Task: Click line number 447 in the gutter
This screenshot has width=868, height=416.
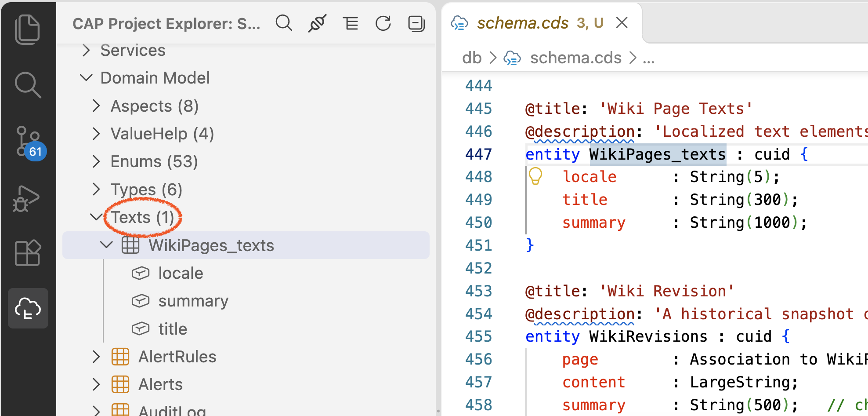Action: click(x=479, y=154)
